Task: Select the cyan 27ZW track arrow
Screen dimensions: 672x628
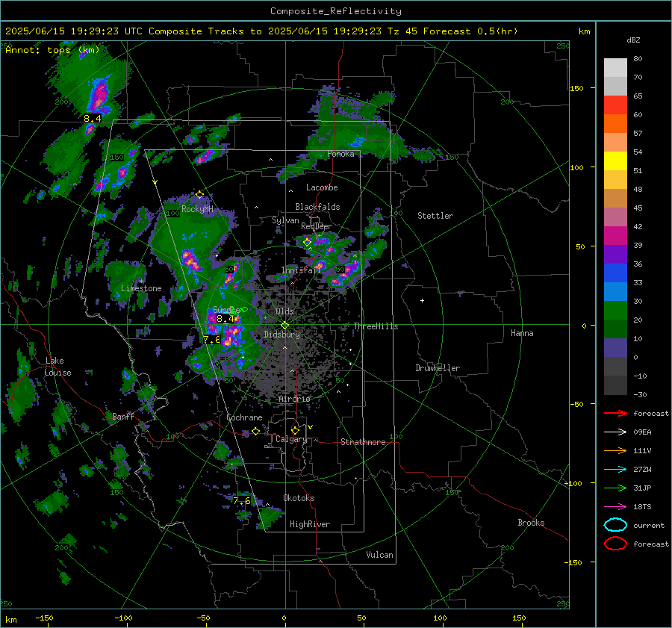Action: [615, 470]
